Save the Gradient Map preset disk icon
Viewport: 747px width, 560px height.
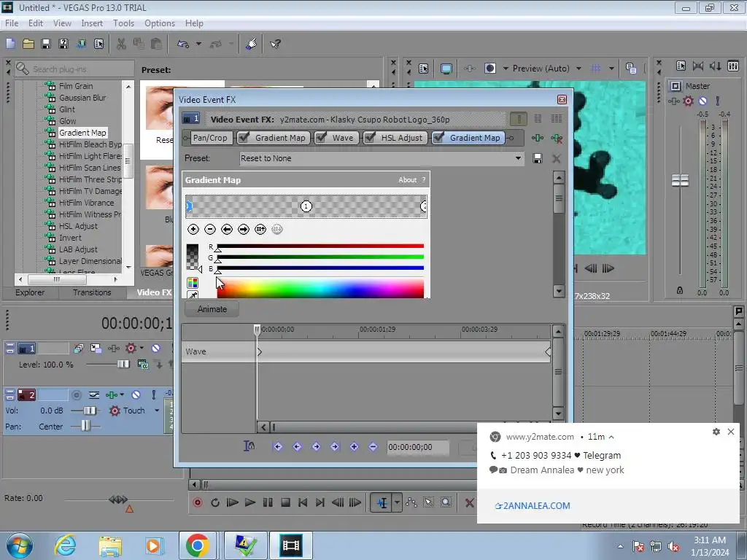tap(538, 158)
